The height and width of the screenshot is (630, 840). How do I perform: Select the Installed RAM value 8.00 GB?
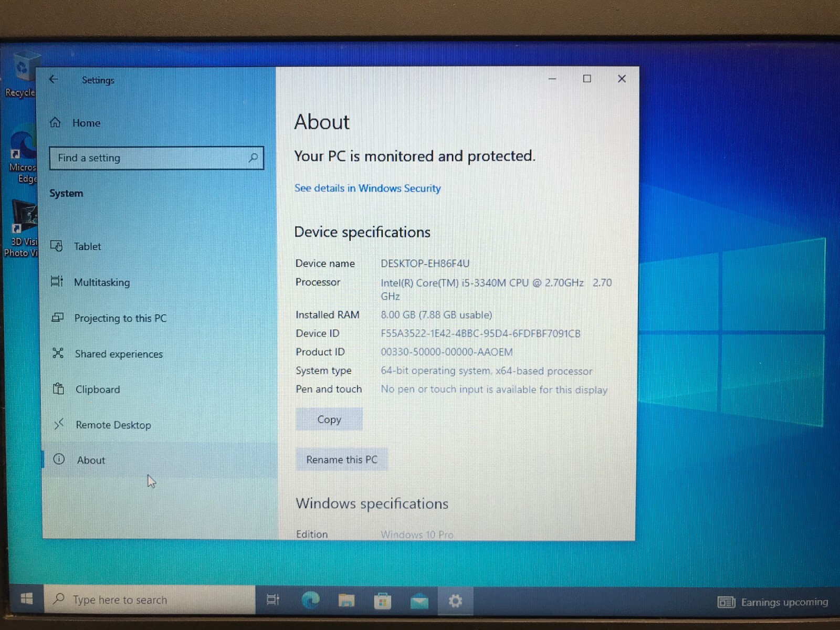pyautogui.click(x=436, y=315)
